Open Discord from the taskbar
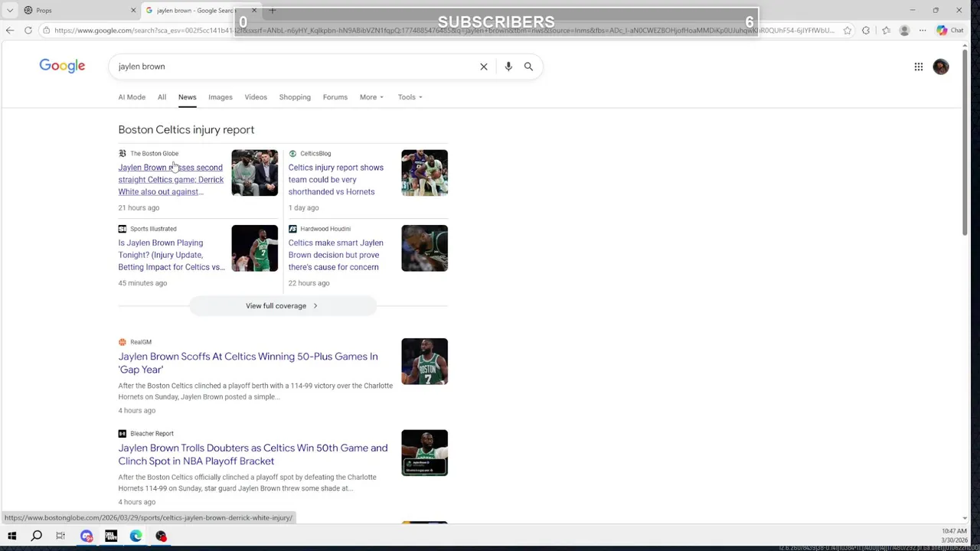 click(x=87, y=536)
